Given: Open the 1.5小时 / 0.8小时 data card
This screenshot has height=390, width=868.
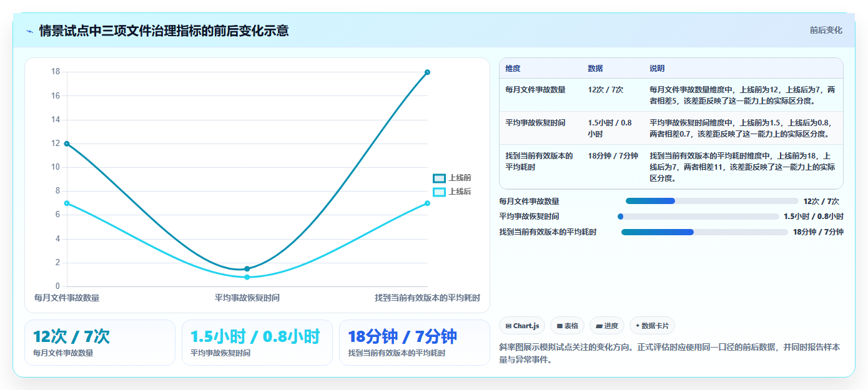Looking at the screenshot, I should point(257,343).
